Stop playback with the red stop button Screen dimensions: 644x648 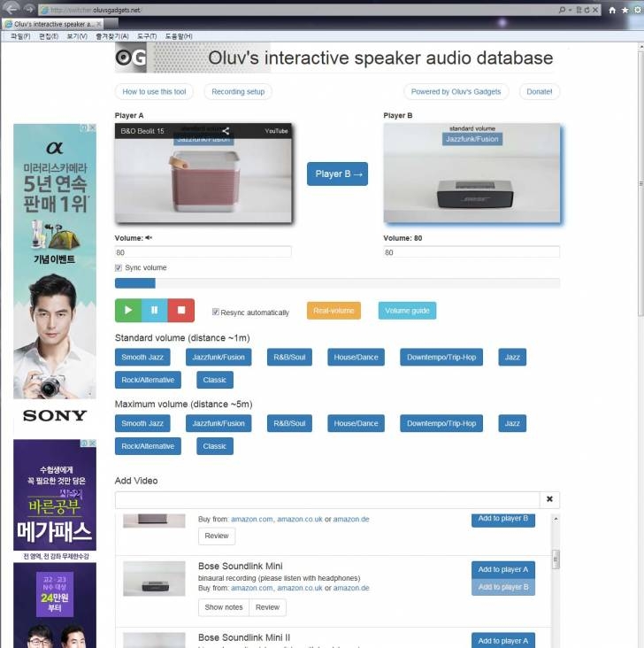[x=181, y=311]
